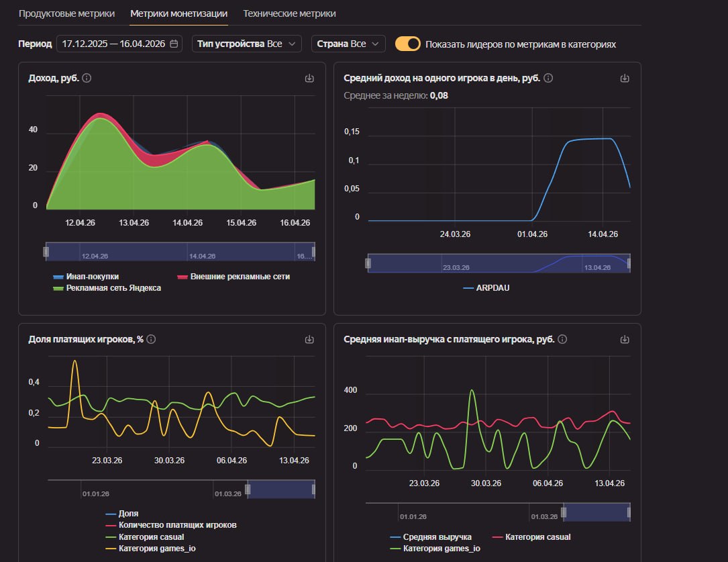This screenshot has width=728, height=562.
Task: Switch to Продуктовые метрики tab
Action: 66,13
